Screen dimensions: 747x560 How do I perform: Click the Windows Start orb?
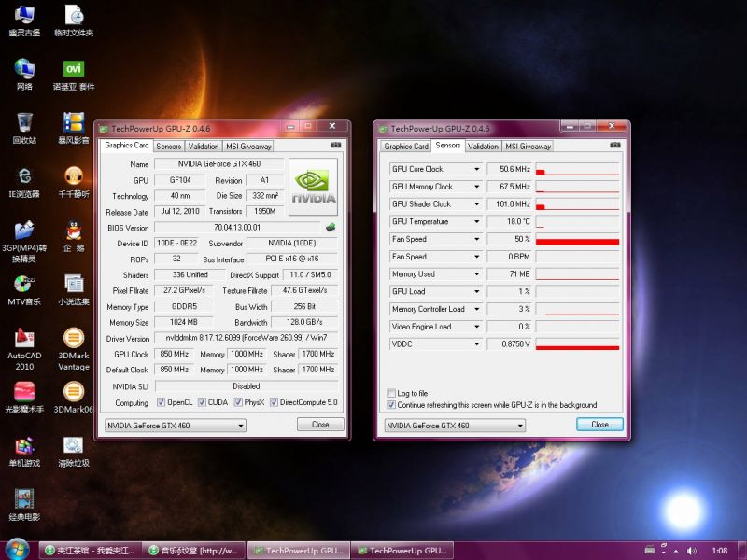click(17, 550)
